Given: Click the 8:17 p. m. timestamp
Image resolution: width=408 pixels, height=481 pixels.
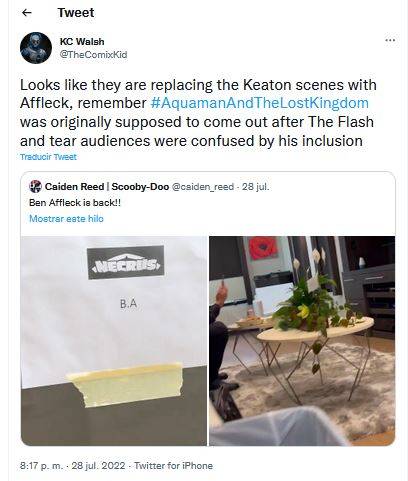Looking at the screenshot, I should (41, 466).
